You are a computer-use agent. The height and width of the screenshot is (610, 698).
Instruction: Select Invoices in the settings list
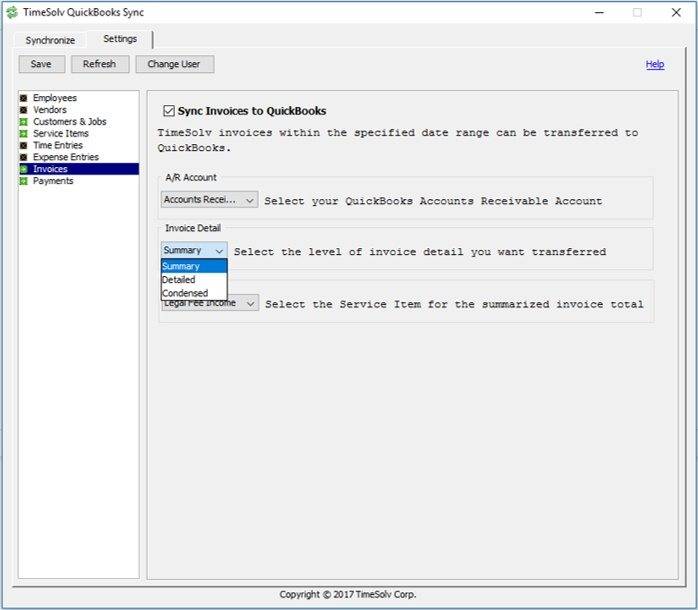tap(79, 169)
